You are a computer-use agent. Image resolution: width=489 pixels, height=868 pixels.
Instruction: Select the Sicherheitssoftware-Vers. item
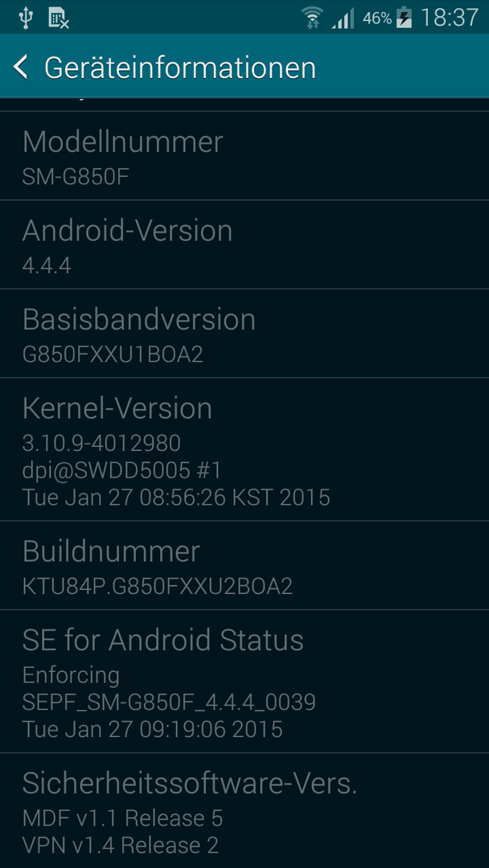[x=244, y=810]
